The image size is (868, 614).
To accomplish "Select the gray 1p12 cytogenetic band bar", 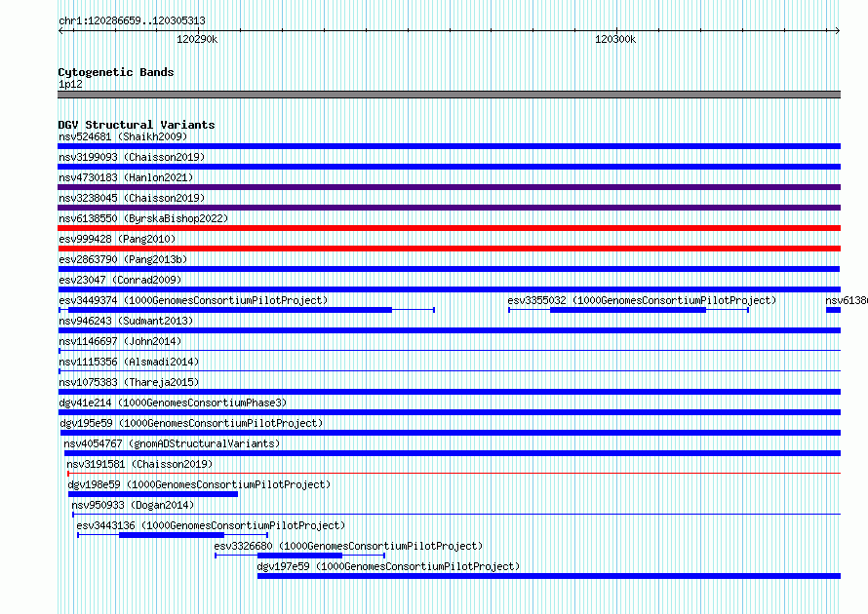I will (x=449, y=95).
